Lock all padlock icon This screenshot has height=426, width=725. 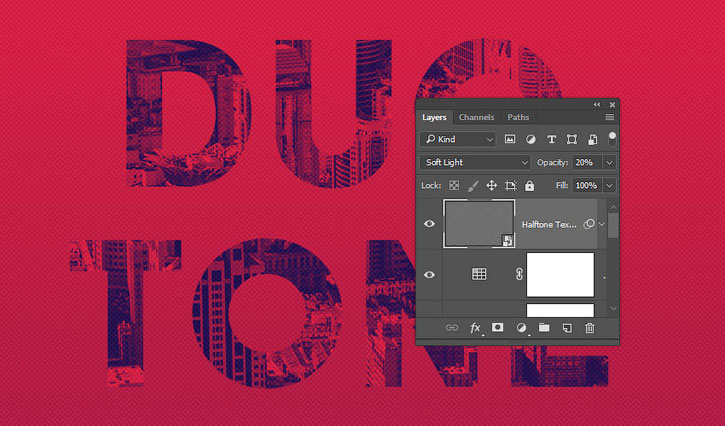click(529, 185)
